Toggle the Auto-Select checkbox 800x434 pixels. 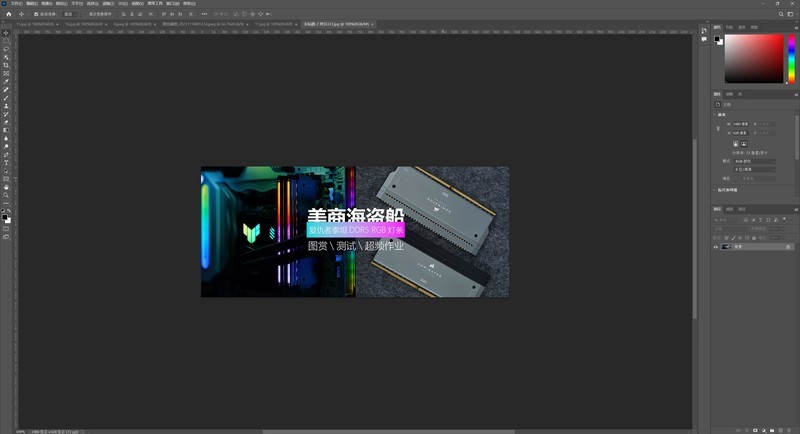(x=36, y=14)
